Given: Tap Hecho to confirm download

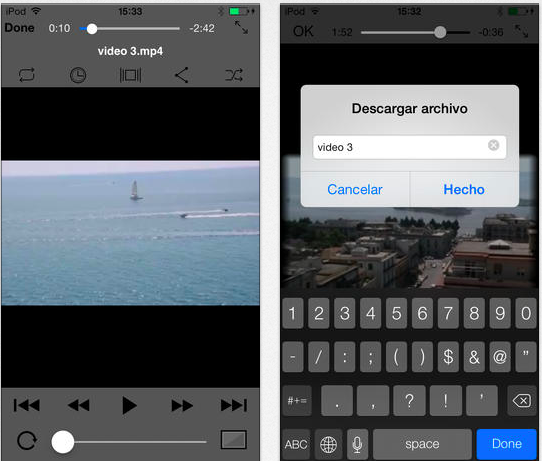Looking at the screenshot, I should 464,189.
